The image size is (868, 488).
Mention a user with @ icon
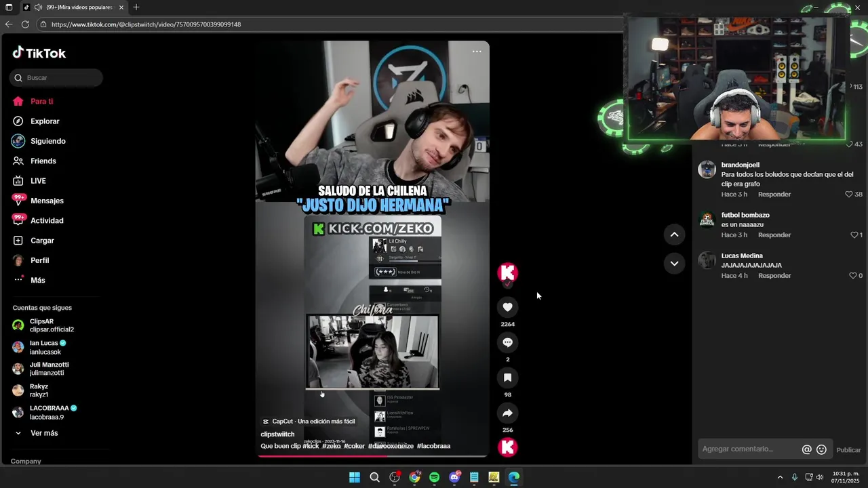[x=806, y=449]
